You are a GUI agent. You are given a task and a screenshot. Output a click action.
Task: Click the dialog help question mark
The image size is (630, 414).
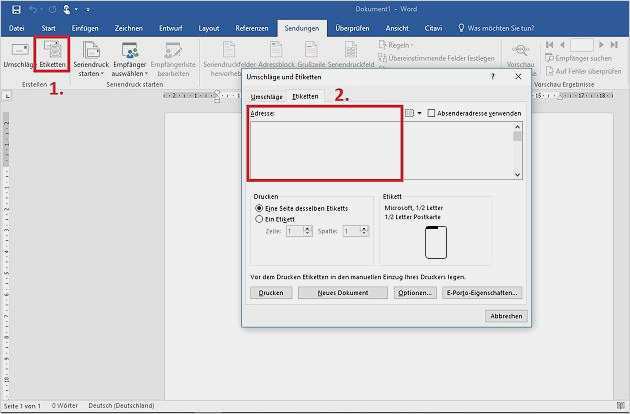point(492,76)
